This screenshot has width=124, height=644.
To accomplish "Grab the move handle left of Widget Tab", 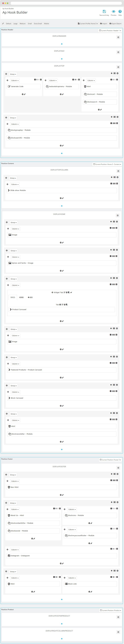I will click(x=52, y=292).
